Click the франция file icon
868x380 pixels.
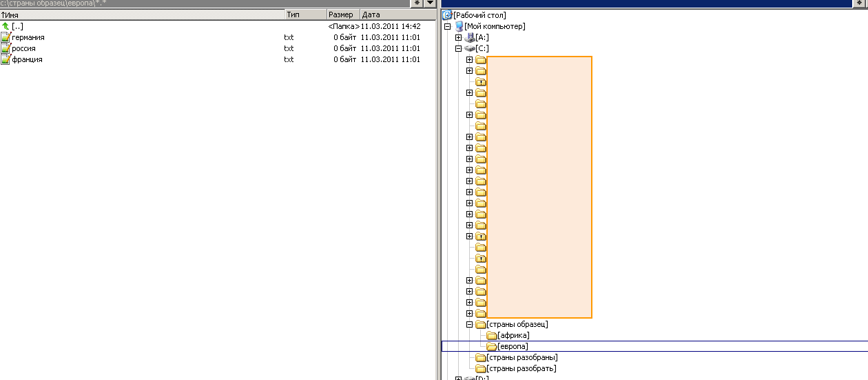6,59
